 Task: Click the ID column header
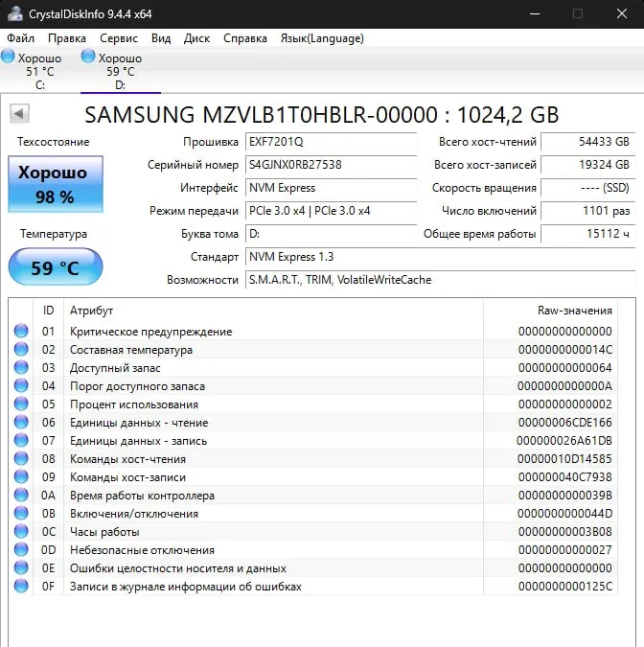[48, 311]
